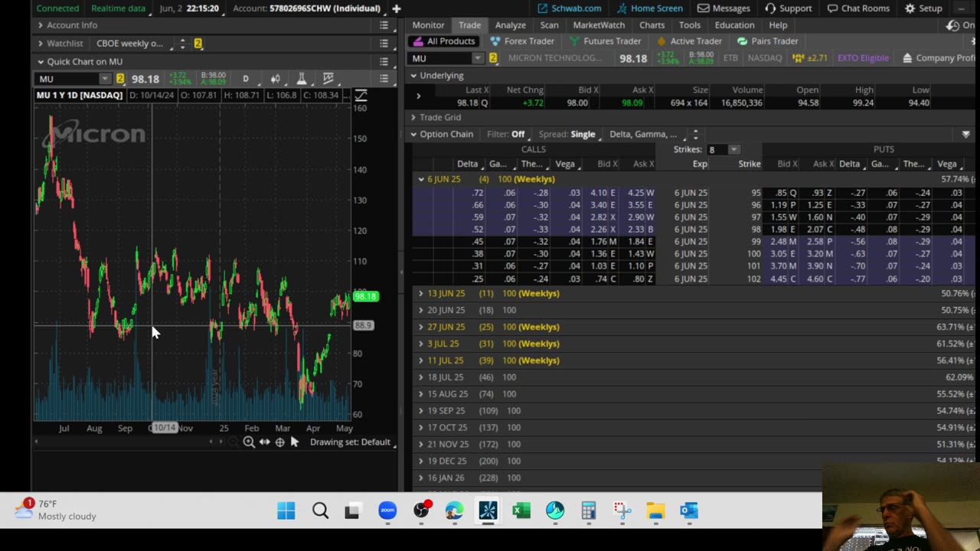Select Pairs Trader sub-tab
This screenshot has height=551, width=980.
(767, 41)
